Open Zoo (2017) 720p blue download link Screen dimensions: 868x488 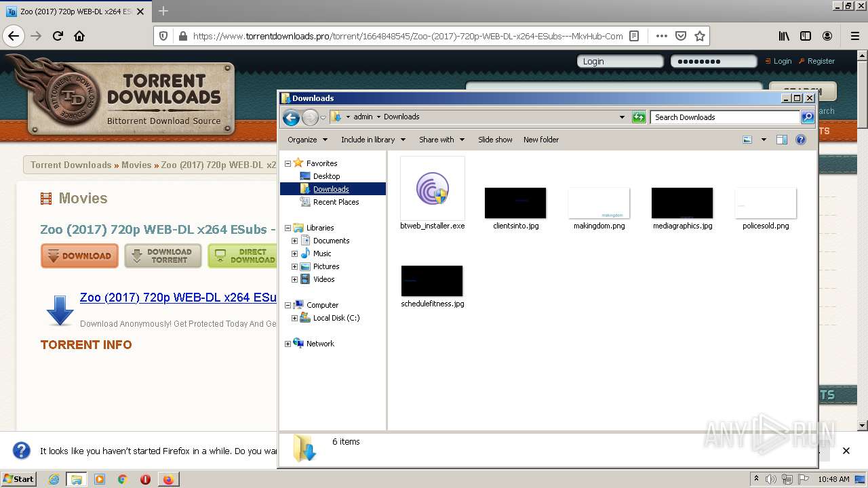[178, 298]
